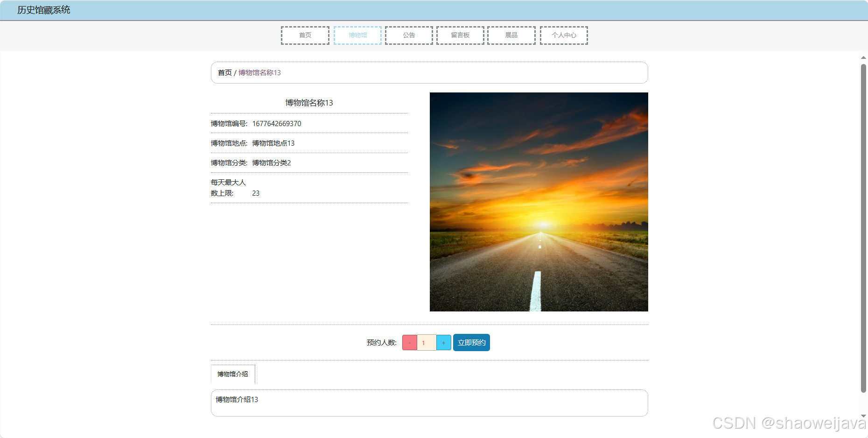The image size is (868, 438).
Task: Go to the 留言板 page
Action: tap(460, 35)
